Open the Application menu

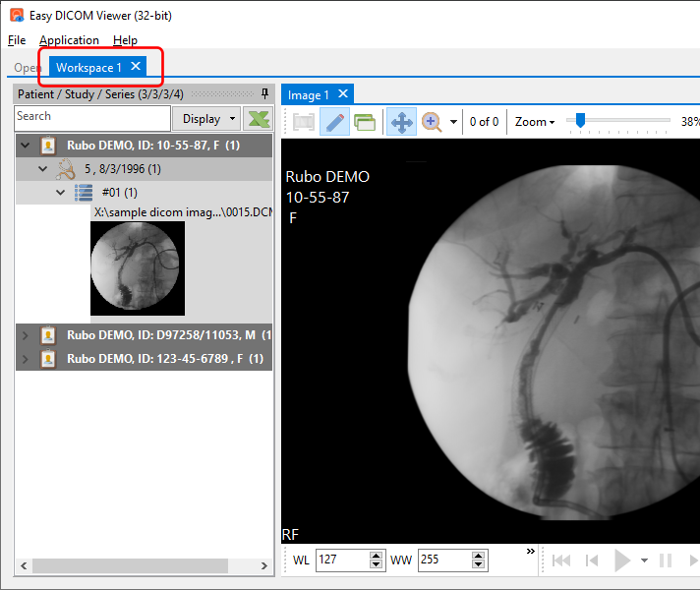coord(69,40)
